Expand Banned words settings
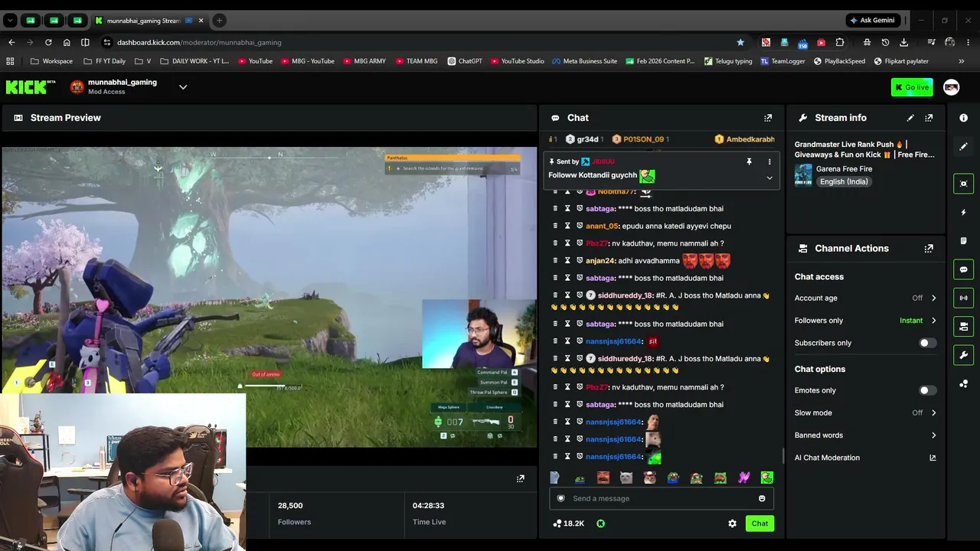This screenshot has height=551, width=980. coord(933,435)
